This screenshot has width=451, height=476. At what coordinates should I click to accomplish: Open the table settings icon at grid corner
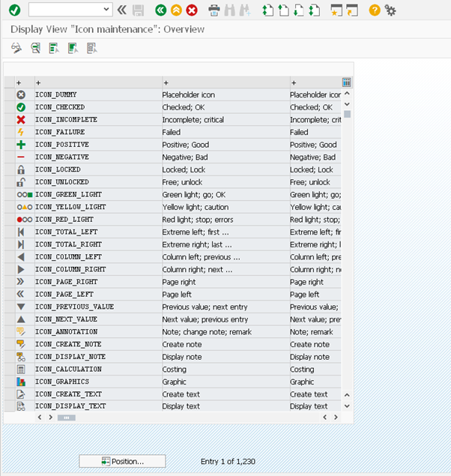click(x=347, y=82)
